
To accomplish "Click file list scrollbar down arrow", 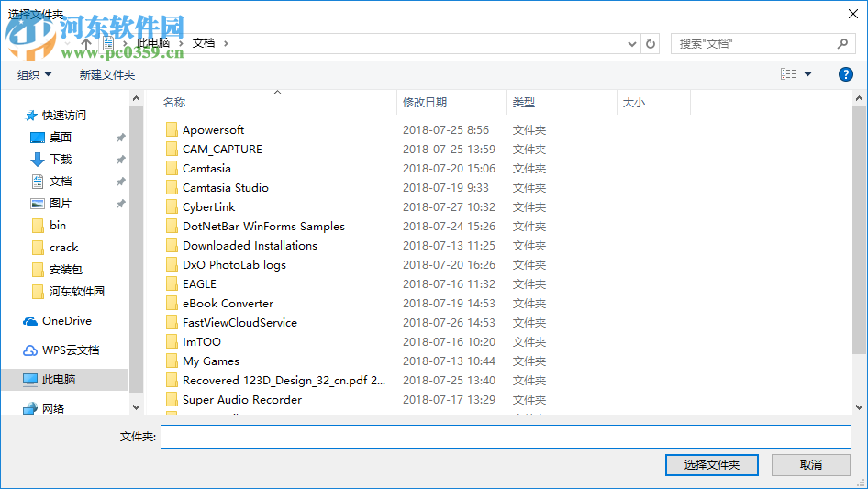I will click(859, 407).
